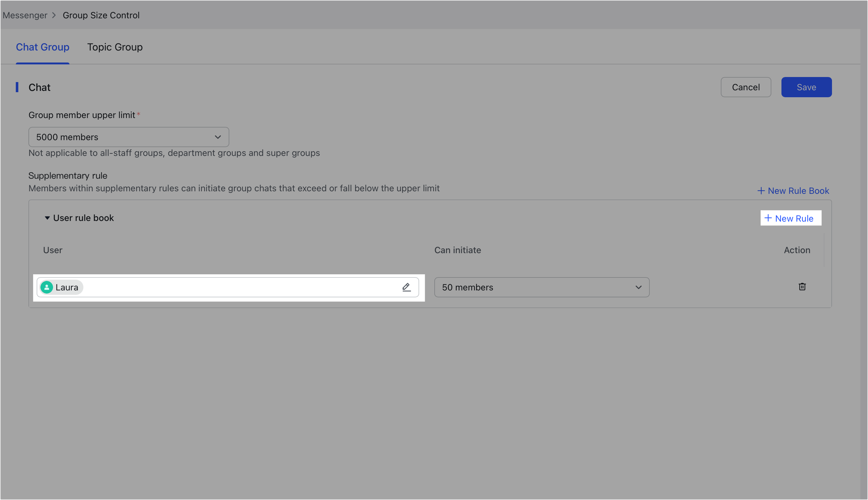Click Laura's avatar icon in the chip
Screen dimensions: 868x500
47,287
